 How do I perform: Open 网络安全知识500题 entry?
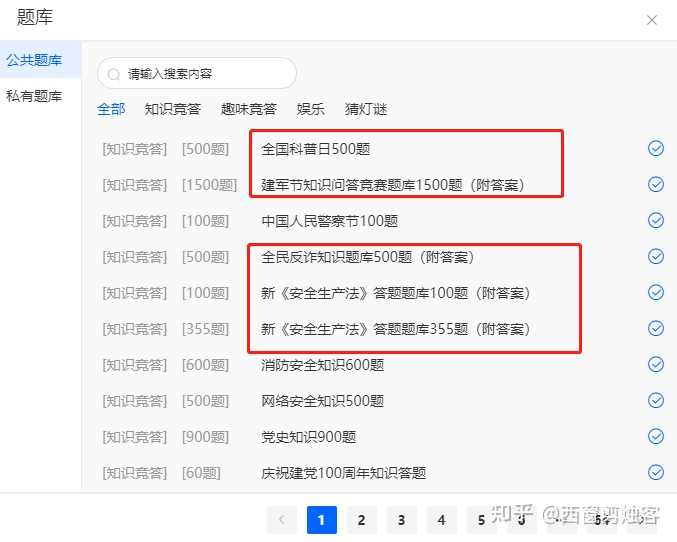click(323, 401)
